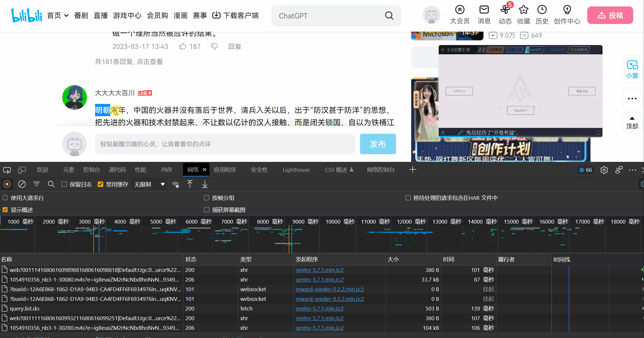Click the record network log button
The image size is (644, 338).
click(7, 184)
